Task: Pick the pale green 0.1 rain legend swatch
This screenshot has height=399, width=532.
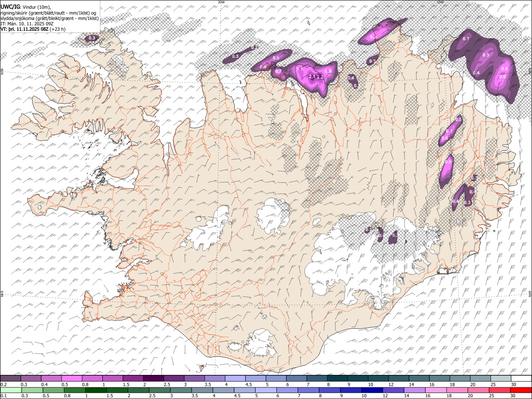Action: pos(11,390)
